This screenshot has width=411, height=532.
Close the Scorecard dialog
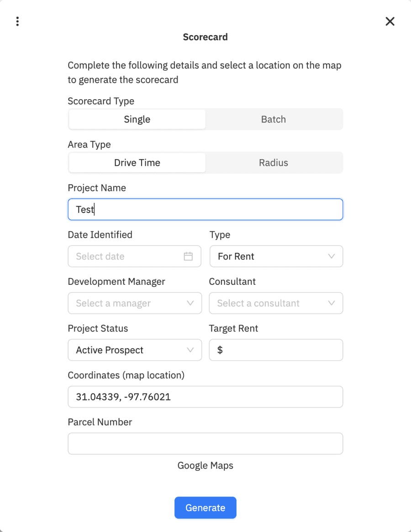point(390,21)
